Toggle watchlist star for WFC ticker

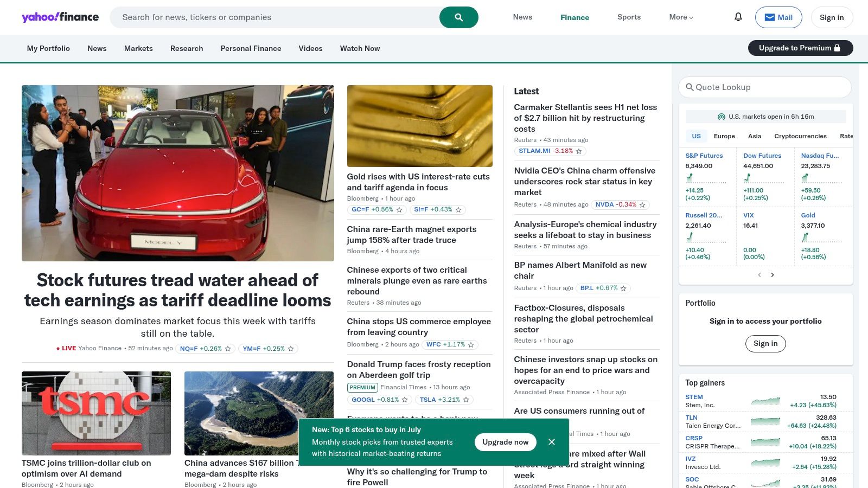pos(471,345)
